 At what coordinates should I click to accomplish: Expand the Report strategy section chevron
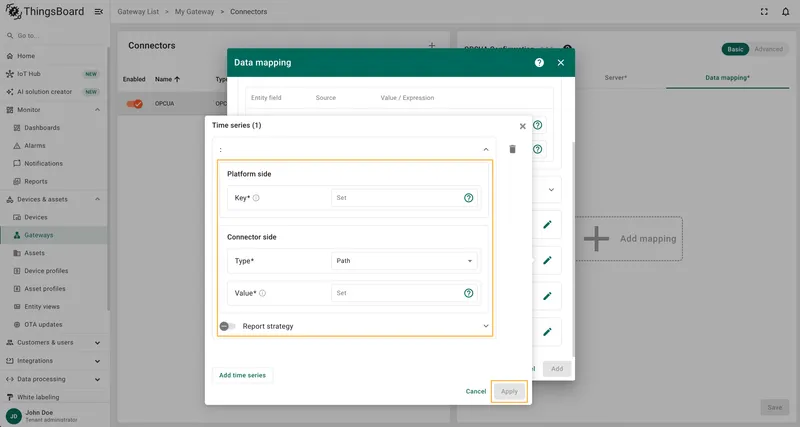[x=486, y=326]
